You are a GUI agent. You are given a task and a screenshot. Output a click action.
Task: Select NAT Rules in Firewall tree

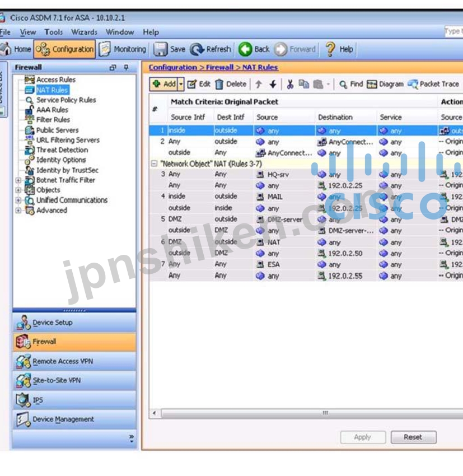click(x=52, y=90)
